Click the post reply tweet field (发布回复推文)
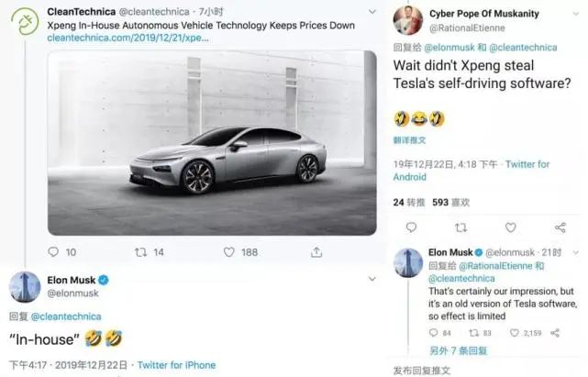Screen dimensions: 588x377 422,370
